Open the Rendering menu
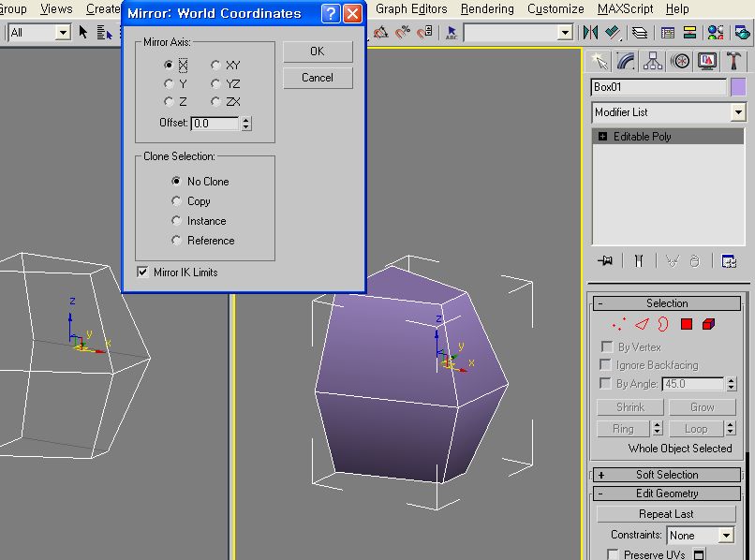Image resolution: width=755 pixels, height=560 pixels. pyautogui.click(x=487, y=8)
